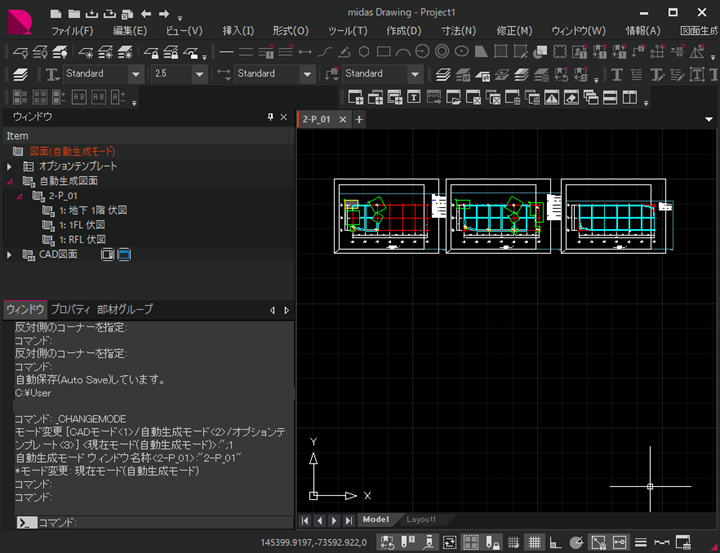Collapse the 2-P_01 tree node

19,196
